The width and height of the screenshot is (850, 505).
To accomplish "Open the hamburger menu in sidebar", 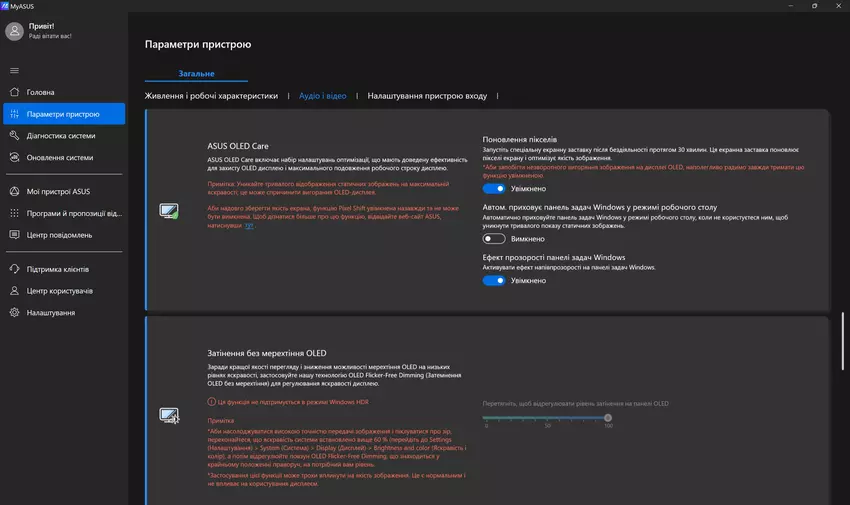I will pyautogui.click(x=14, y=70).
